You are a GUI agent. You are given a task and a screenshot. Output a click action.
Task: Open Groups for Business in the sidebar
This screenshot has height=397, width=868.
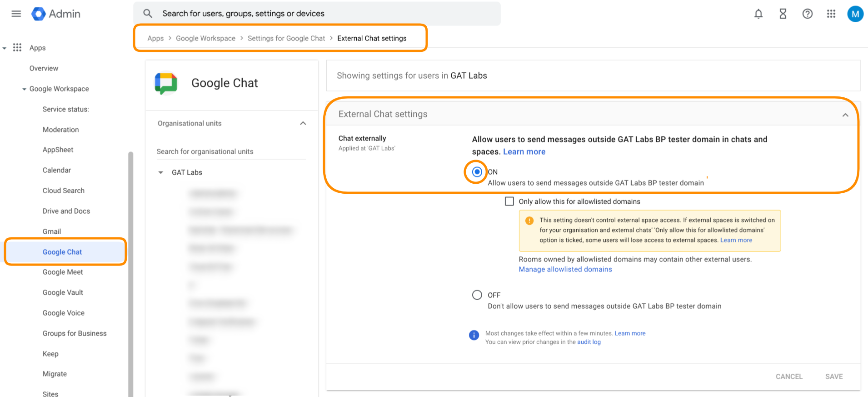coord(75,333)
